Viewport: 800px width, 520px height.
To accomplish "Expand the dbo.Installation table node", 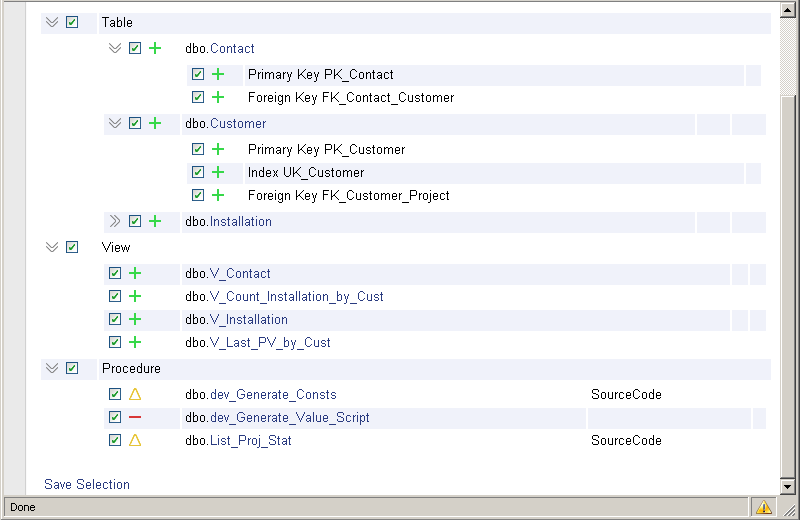I will click(x=115, y=221).
